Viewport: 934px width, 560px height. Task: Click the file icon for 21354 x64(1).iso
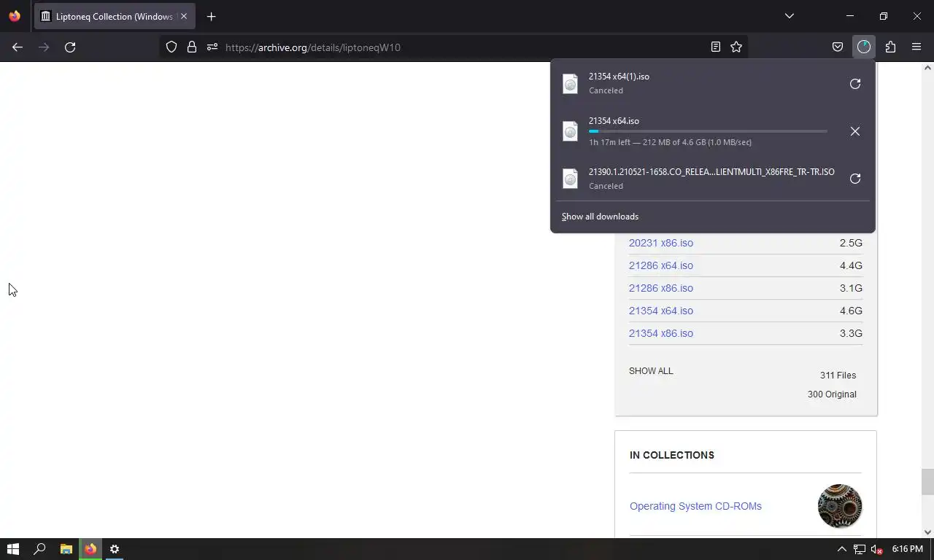point(571,84)
